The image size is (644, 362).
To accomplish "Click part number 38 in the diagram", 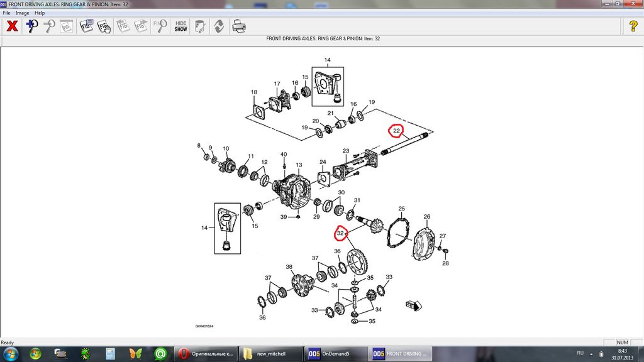I will [x=289, y=266].
